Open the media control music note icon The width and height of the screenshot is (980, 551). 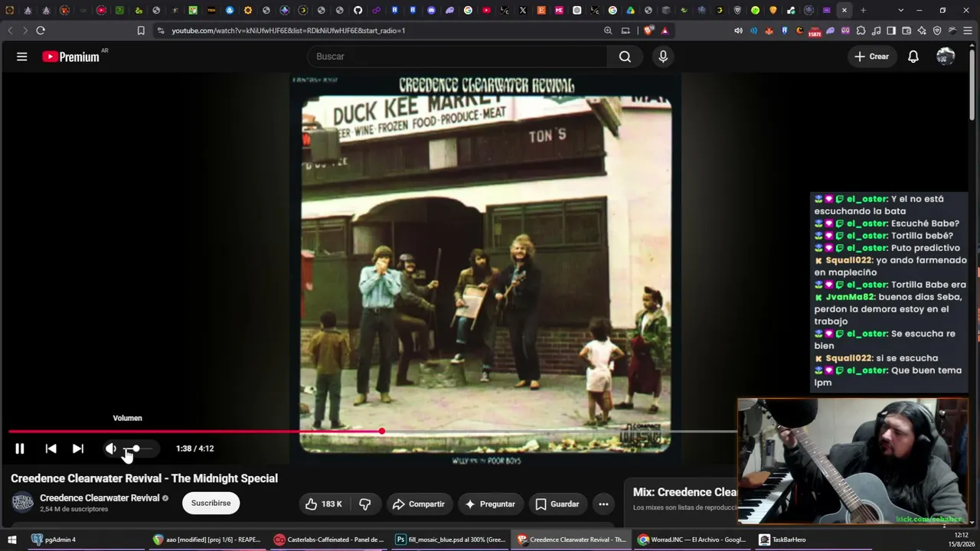876,31
